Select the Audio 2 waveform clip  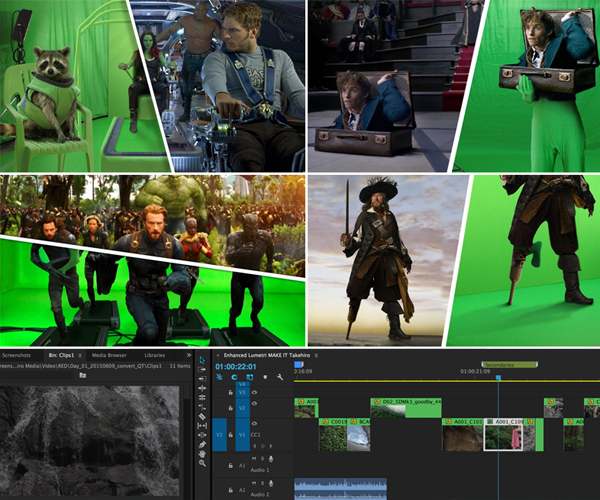click(x=340, y=489)
